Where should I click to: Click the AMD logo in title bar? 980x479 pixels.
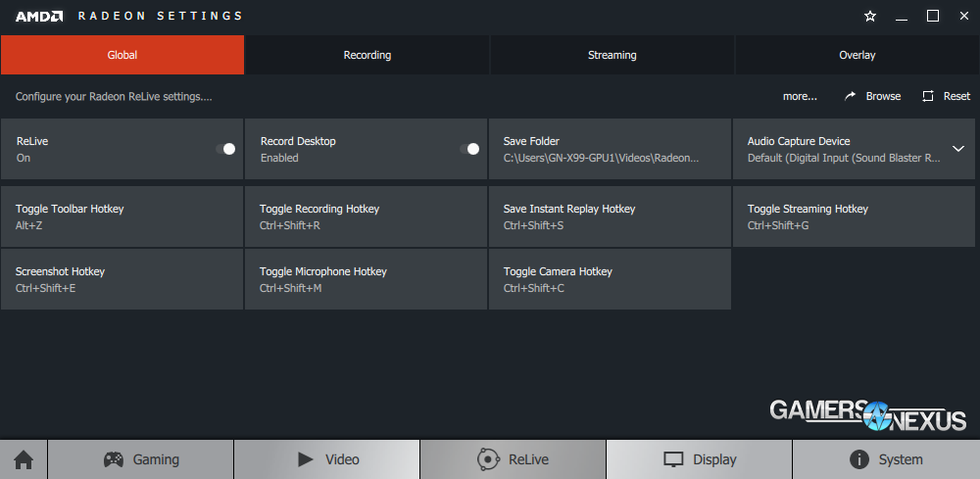39,17
